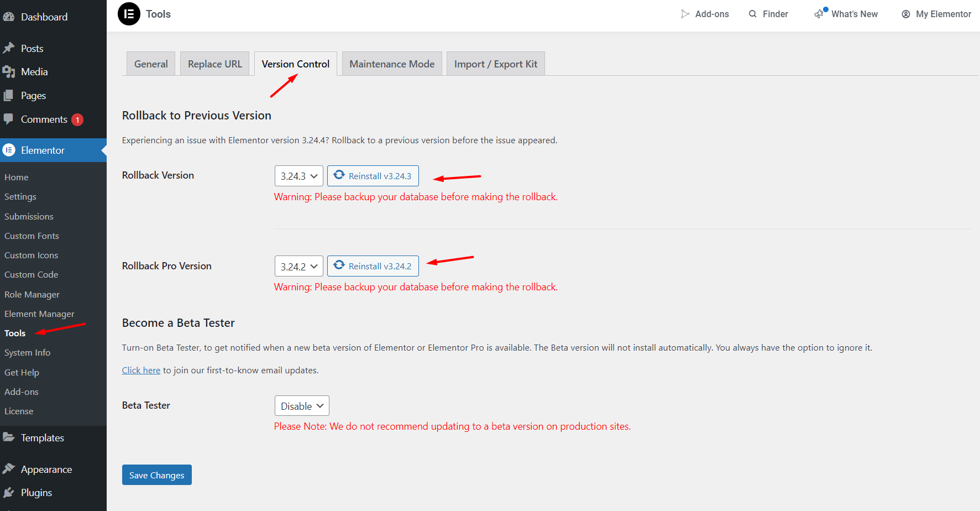Click the Posts pushpin icon
This screenshot has height=511, width=980.
[9, 48]
